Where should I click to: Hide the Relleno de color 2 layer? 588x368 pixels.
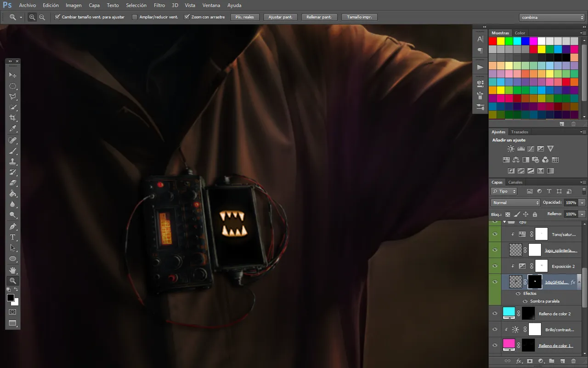pos(495,314)
